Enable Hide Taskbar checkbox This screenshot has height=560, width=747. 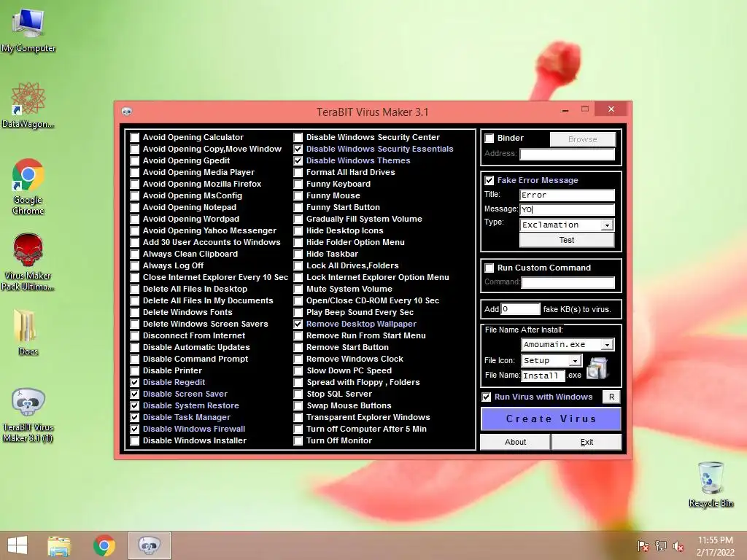298,254
